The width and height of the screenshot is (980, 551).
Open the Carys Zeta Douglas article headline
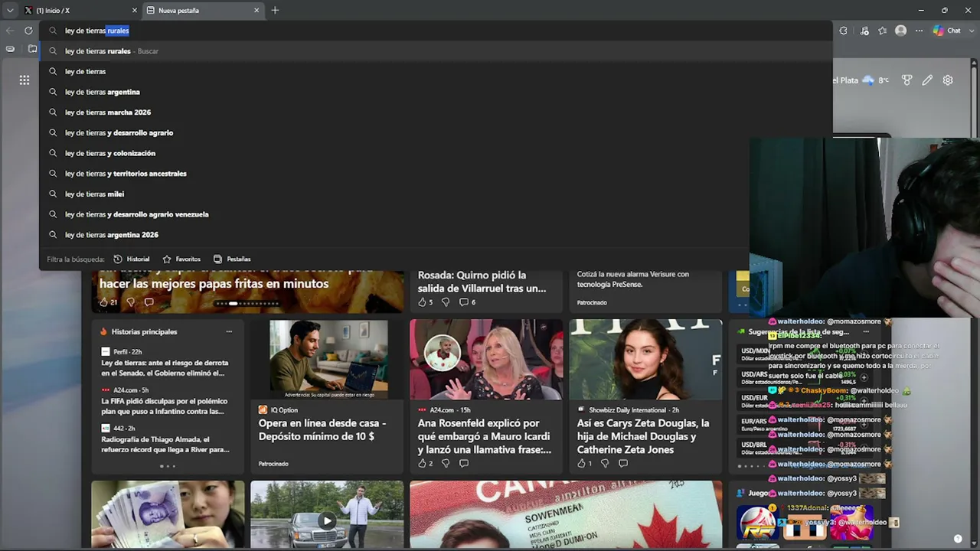click(x=643, y=436)
